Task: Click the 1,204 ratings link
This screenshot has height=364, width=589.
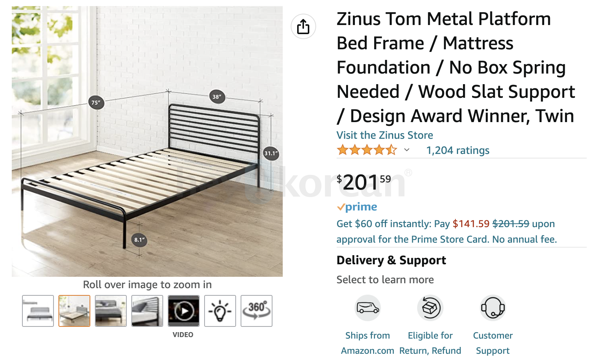Action: (457, 150)
